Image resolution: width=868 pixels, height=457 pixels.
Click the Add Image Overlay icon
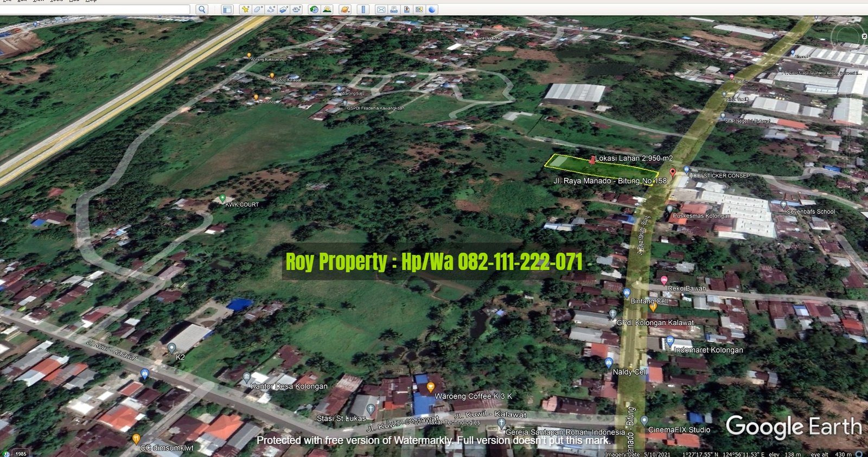[284, 9]
